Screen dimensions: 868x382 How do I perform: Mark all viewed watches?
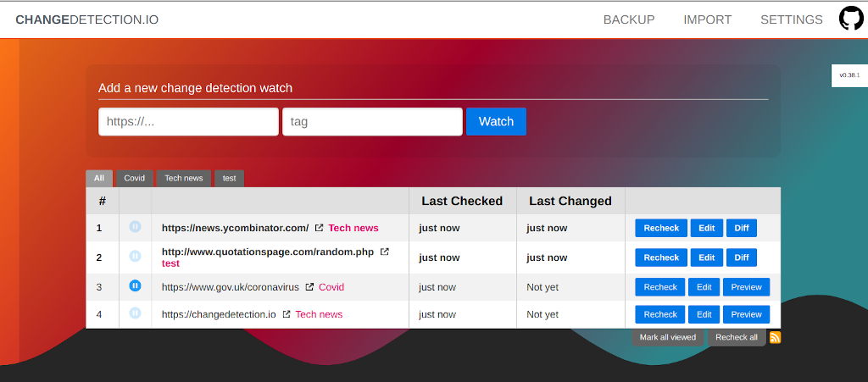(x=667, y=337)
